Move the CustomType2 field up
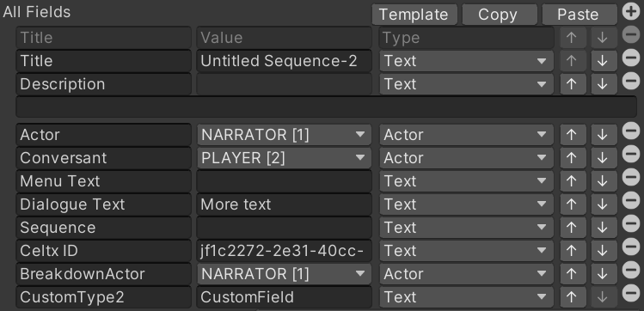The height and width of the screenshot is (311, 644). (x=572, y=296)
